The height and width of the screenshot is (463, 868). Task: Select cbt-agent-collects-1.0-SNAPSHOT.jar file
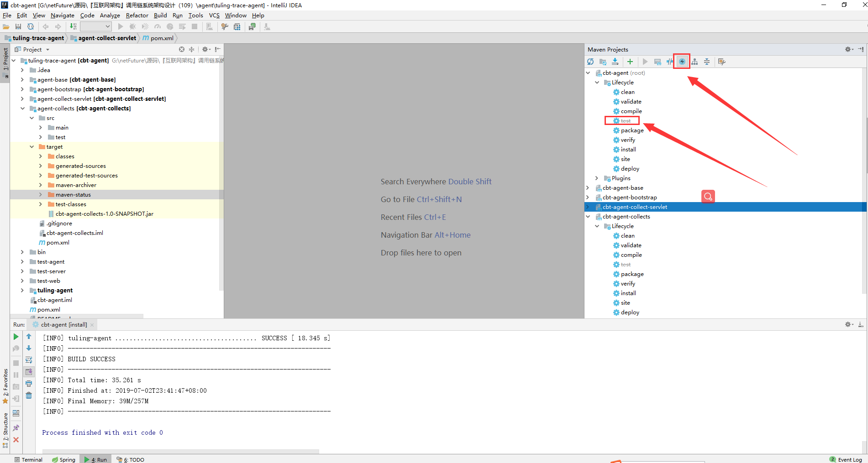coord(105,214)
